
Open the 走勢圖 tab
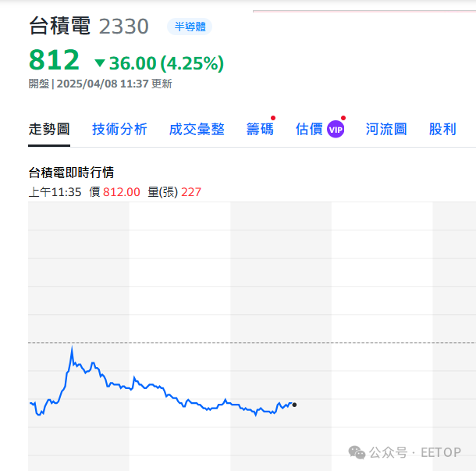49,129
